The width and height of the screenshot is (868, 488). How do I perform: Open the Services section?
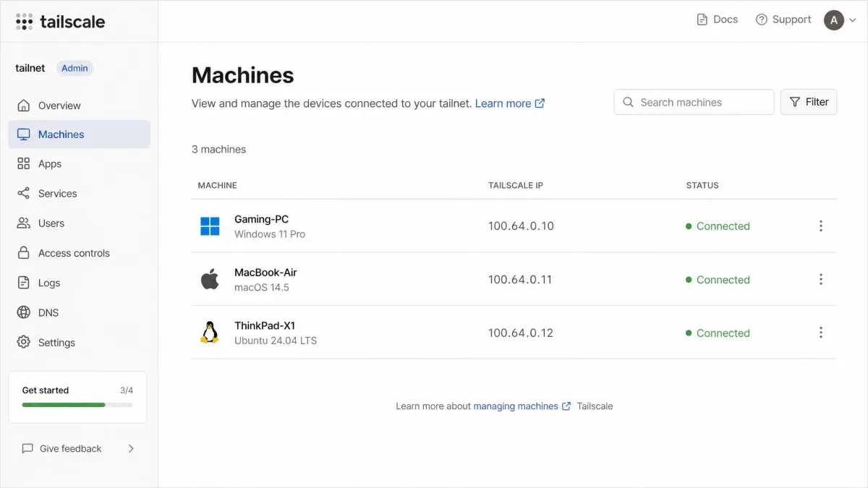[x=80, y=194]
